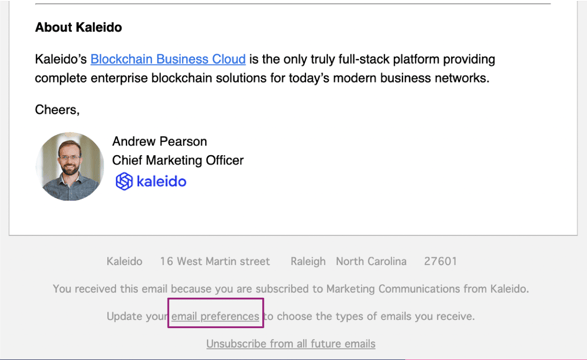Click the Andrew Pearson name text

(159, 141)
